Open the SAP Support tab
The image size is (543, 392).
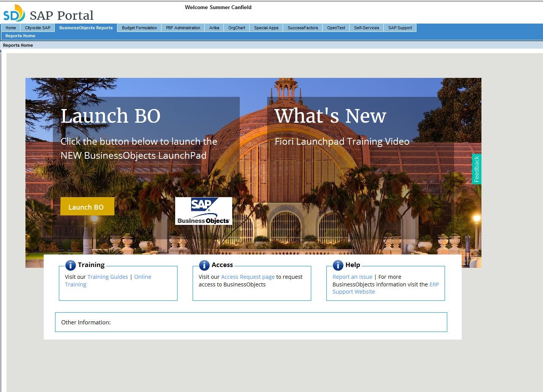400,28
